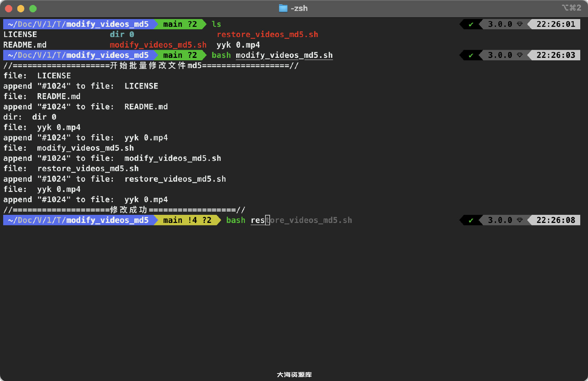
Task: Click the 'dir 0' directory listing entry
Action: (122, 35)
